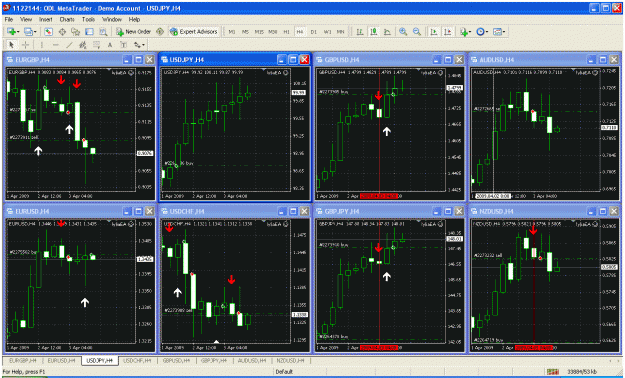Toggle Chart Shift from right border
The width and height of the screenshot is (625, 378).
(448, 32)
